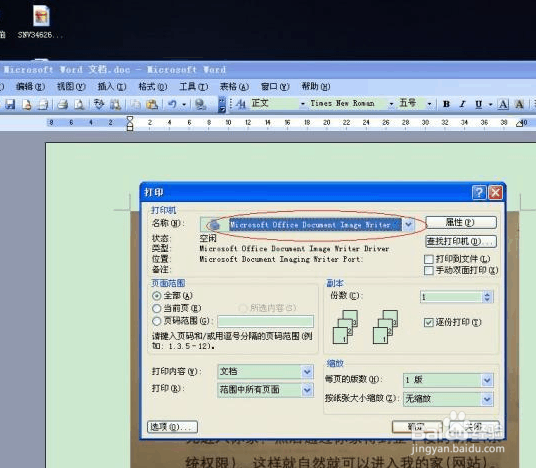Click toolbar options handle between toolbars
This screenshot has width=536, height=468.
pyautogui.click(x=222, y=104)
